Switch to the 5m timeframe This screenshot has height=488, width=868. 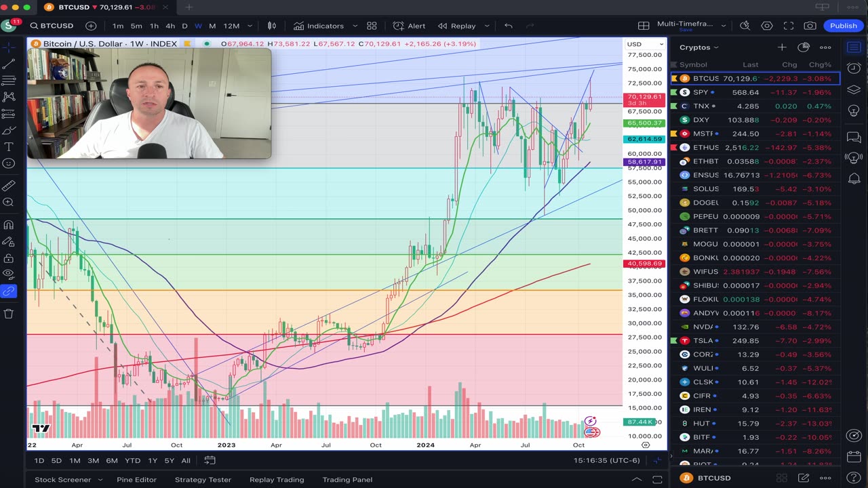[136, 26]
